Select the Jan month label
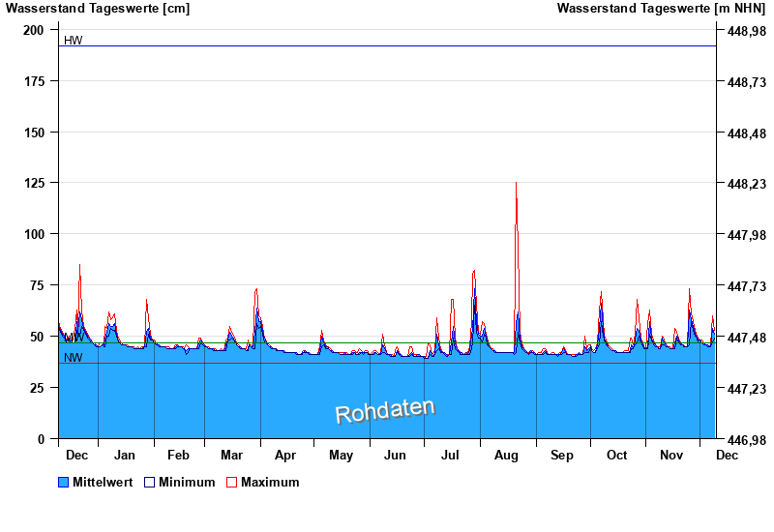 124,455
